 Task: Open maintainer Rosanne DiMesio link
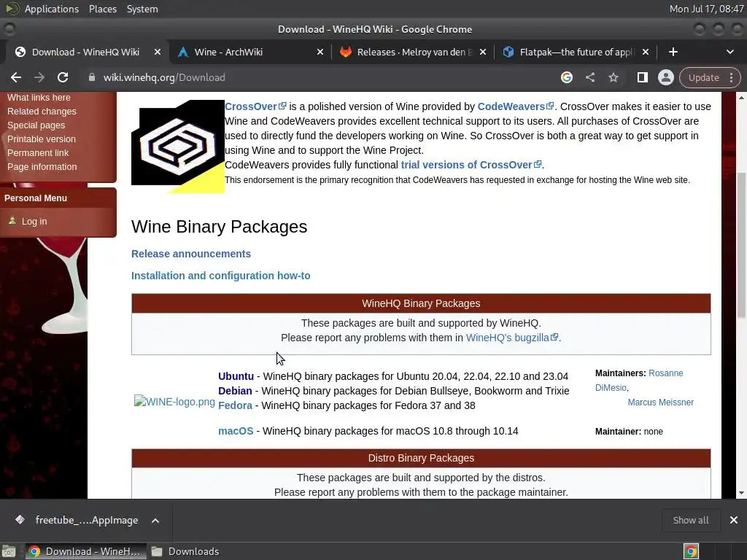[x=639, y=380]
